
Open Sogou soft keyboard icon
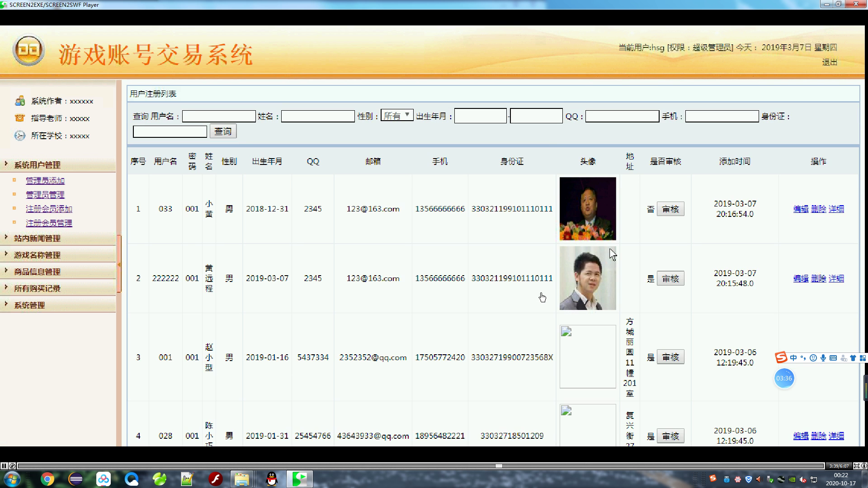click(x=833, y=358)
